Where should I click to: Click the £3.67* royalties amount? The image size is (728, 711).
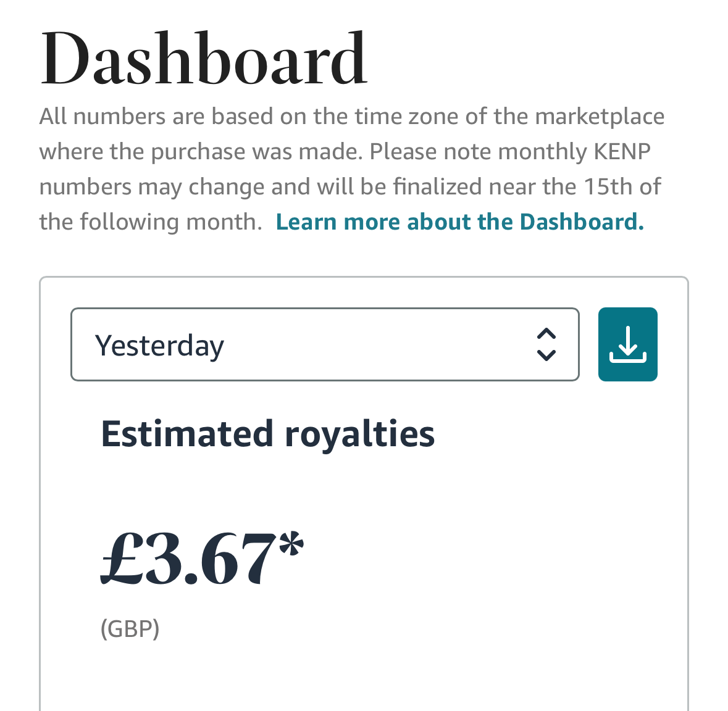point(203,559)
